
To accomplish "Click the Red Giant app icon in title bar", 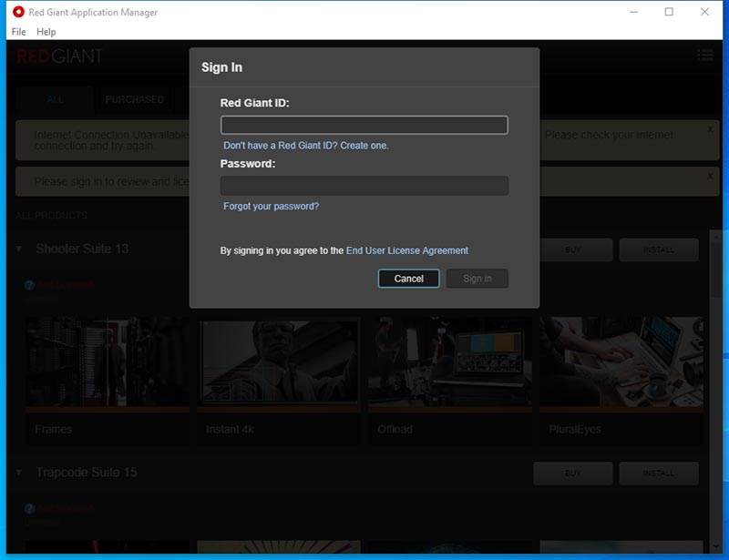I will click(18, 12).
